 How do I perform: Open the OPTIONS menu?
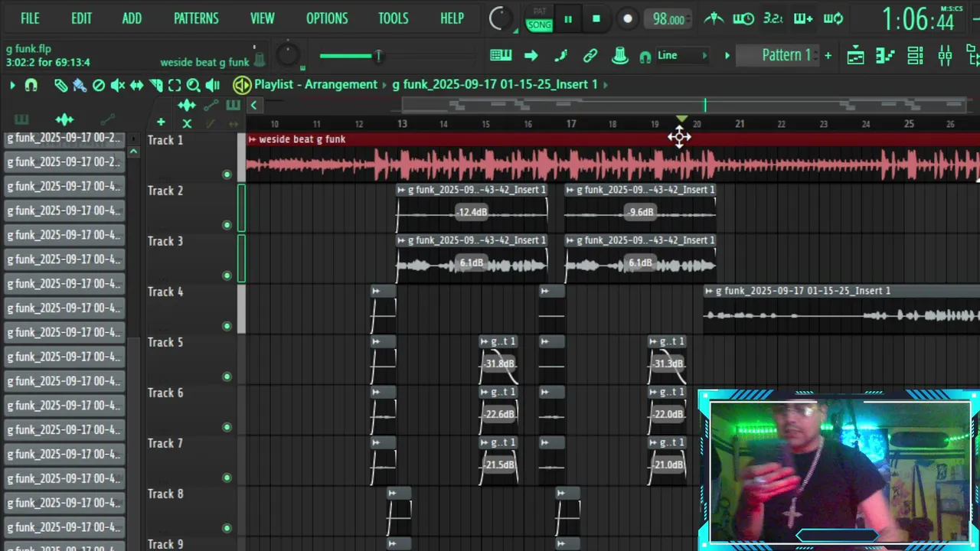tap(327, 18)
